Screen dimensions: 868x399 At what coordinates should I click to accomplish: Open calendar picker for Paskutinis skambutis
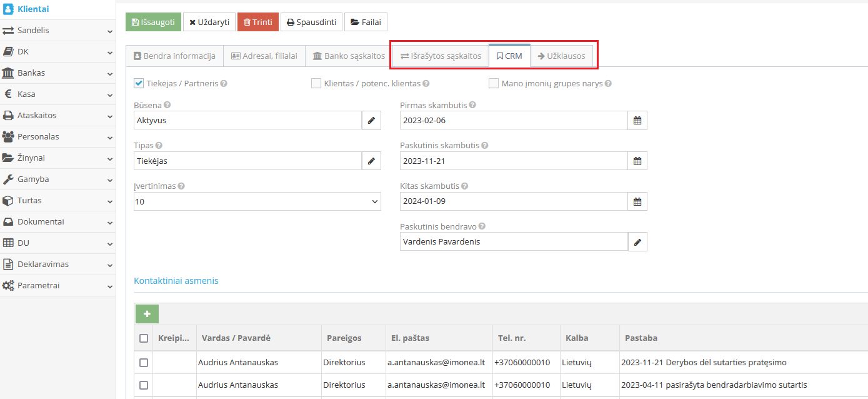click(x=637, y=161)
